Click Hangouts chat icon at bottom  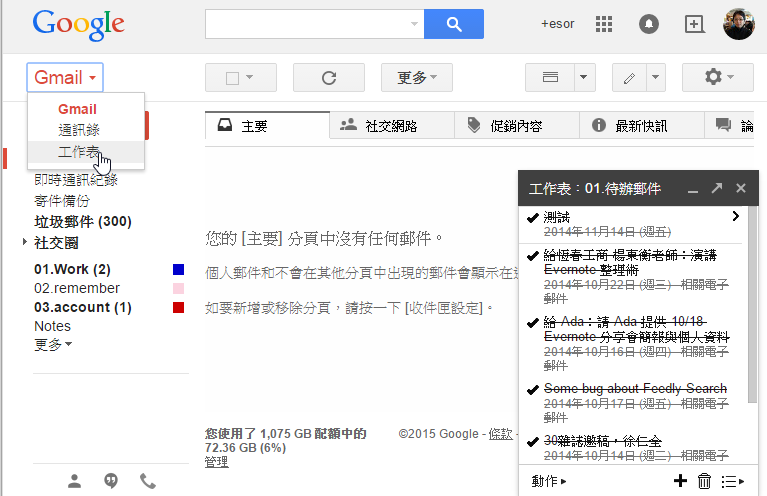tap(111, 481)
